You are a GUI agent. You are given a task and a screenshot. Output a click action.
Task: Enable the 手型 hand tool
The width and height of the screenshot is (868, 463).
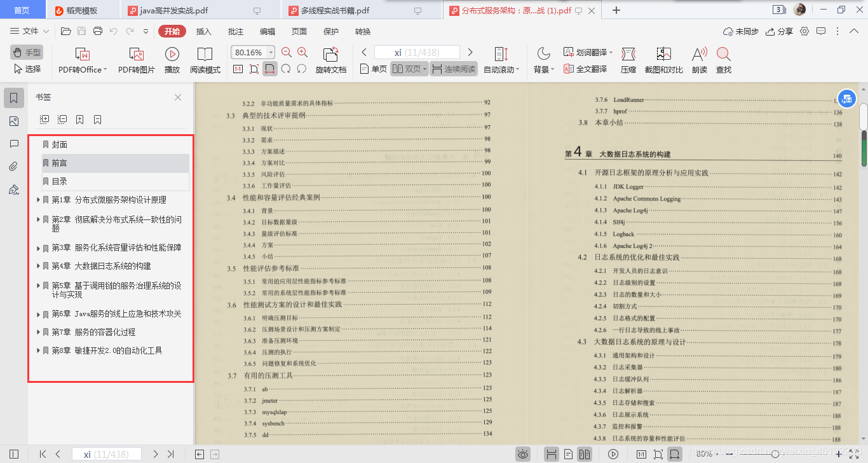coord(25,53)
